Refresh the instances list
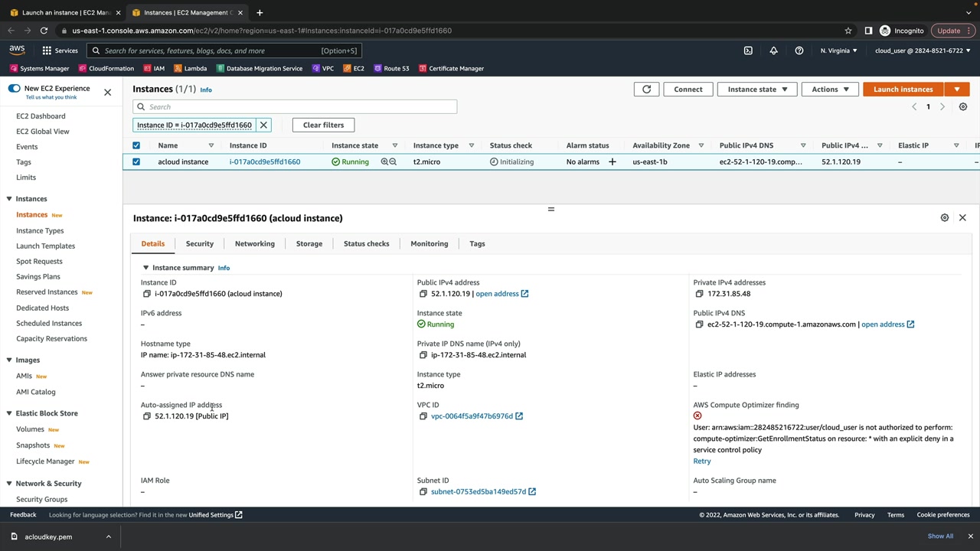The width and height of the screenshot is (980, 551). (646, 90)
